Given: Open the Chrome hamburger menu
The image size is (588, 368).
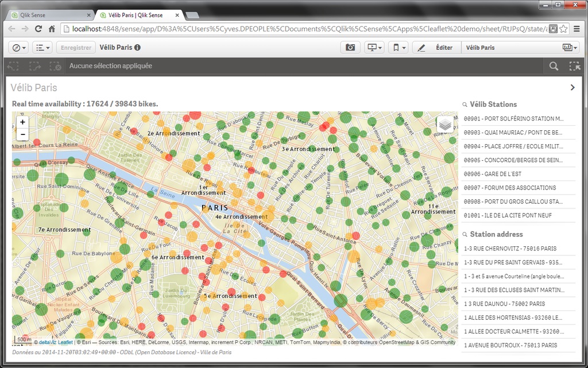Looking at the screenshot, I should pyautogui.click(x=577, y=29).
